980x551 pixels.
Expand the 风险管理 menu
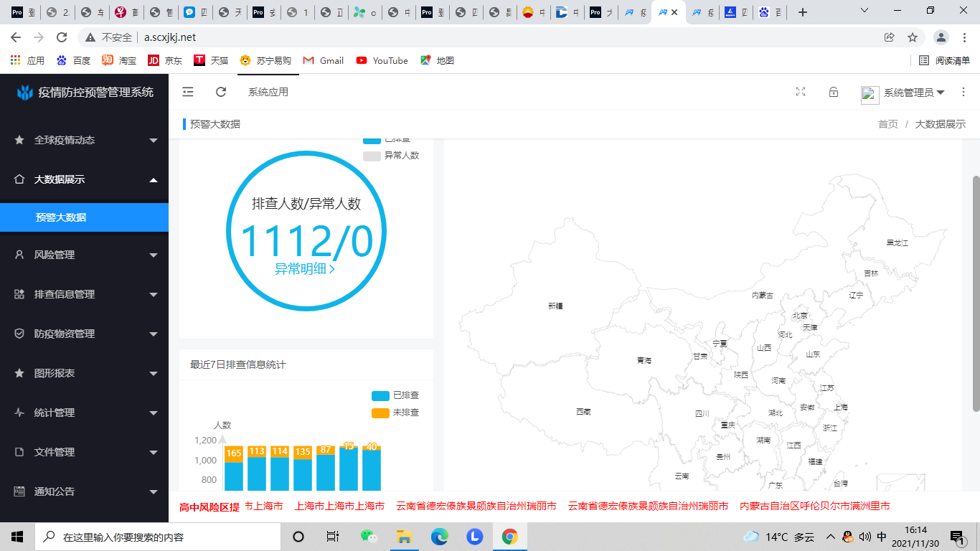point(154,255)
